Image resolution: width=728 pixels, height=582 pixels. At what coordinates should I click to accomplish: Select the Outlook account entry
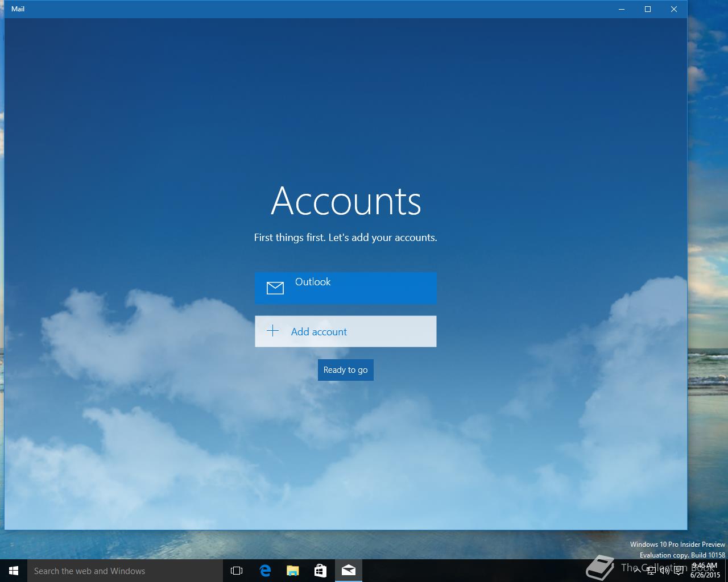tap(346, 288)
